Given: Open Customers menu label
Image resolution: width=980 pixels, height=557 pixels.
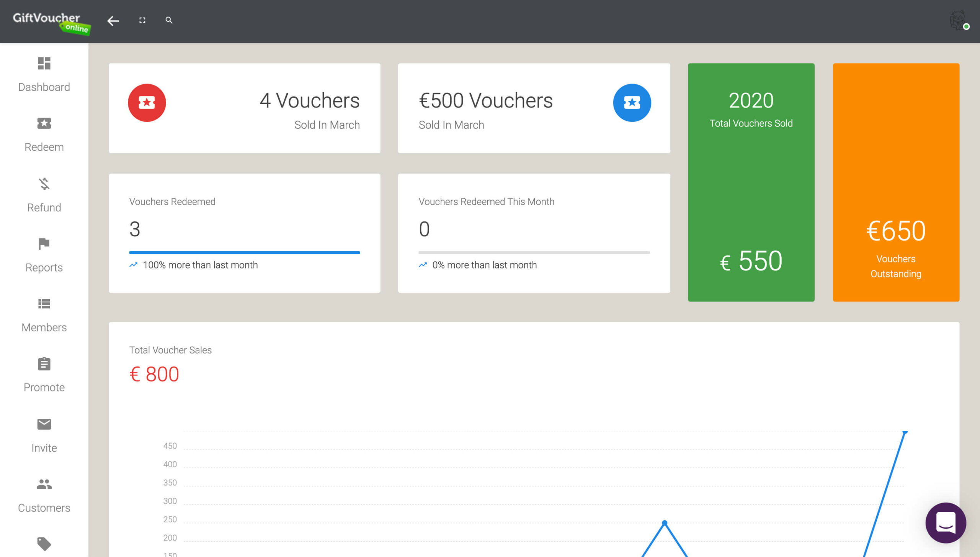Looking at the screenshot, I should pos(44,508).
